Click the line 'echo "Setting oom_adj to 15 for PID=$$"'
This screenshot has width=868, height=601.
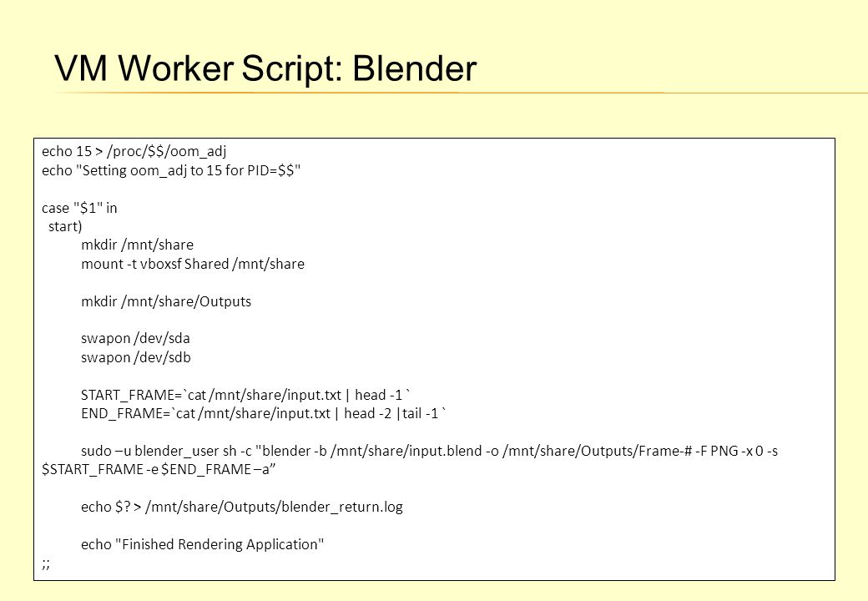[171, 170]
